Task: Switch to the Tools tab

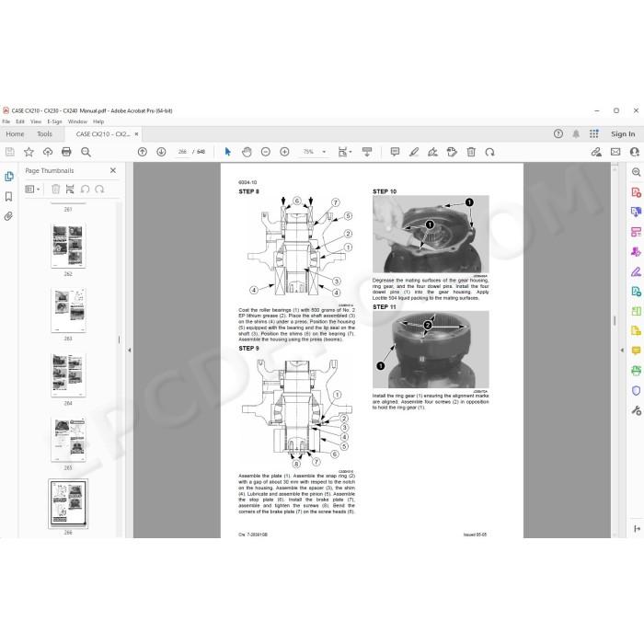Action: point(44,134)
